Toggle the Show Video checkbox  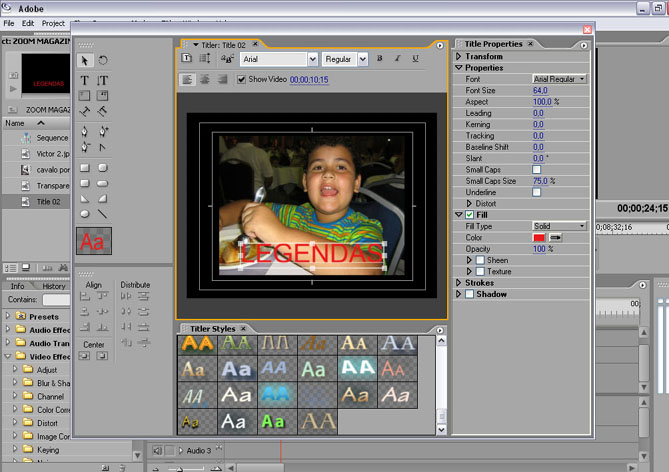coord(242,79)
